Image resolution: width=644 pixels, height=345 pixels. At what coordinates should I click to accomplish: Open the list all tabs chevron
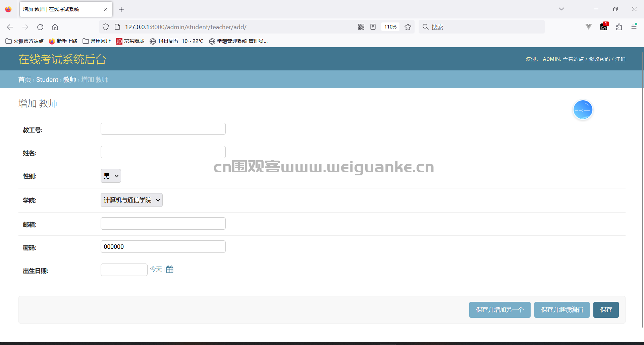coord(561,9)
